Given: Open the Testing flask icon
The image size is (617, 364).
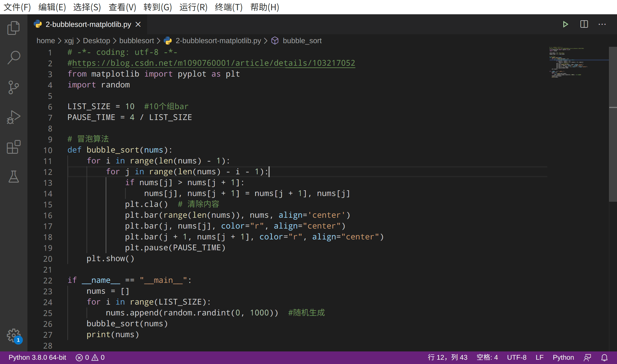Looking at the screenshot, I should coord(13,177).
